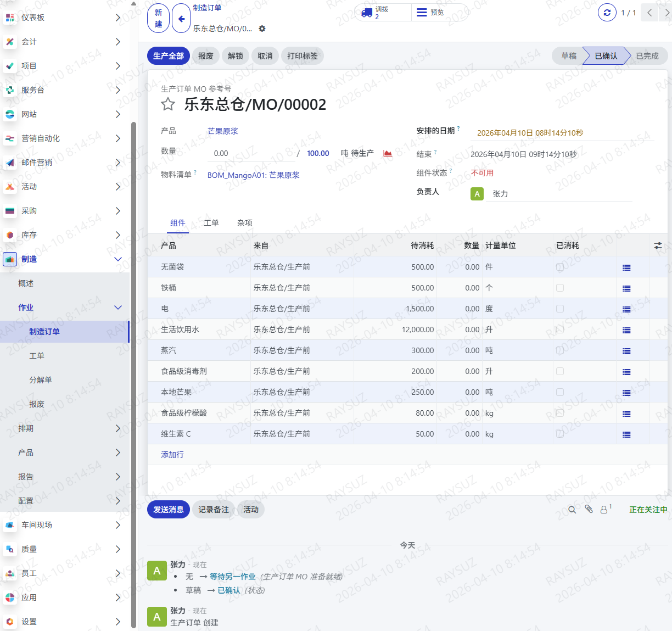The image size is (672, 631).
Task: Open the 会计 app icon
Action: click(10, 42)
